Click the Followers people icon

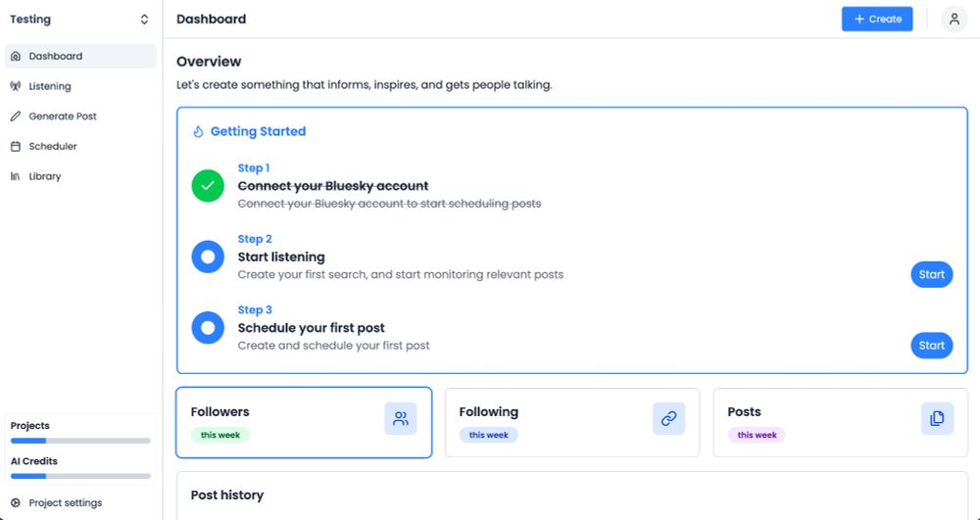[x=400, y=418]
